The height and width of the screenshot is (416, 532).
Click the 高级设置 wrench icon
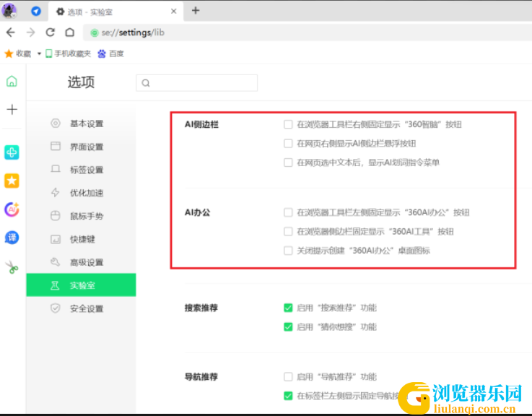[x=56, y=262]
